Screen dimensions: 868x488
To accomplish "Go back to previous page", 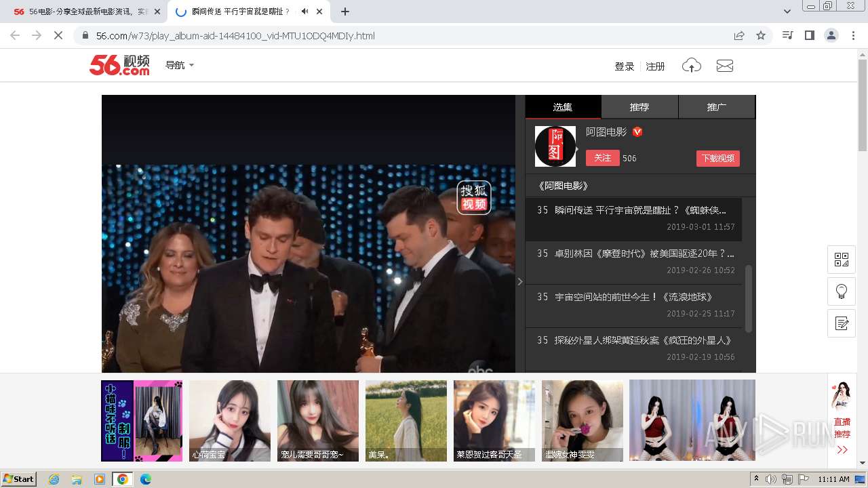I will (15, 35).
